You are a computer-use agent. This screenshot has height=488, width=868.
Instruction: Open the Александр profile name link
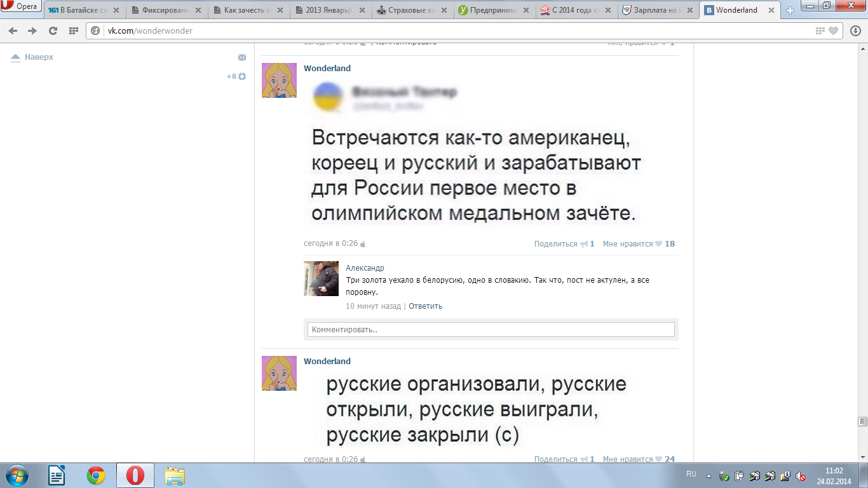[365, 268]
